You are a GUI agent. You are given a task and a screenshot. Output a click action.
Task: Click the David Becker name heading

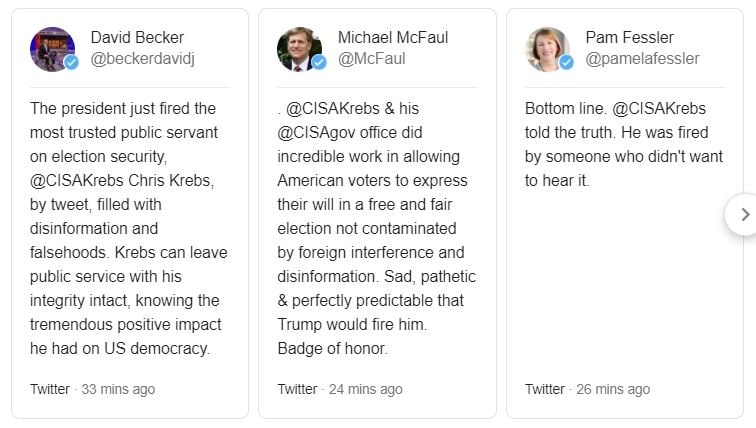click(x=137, y=37)
